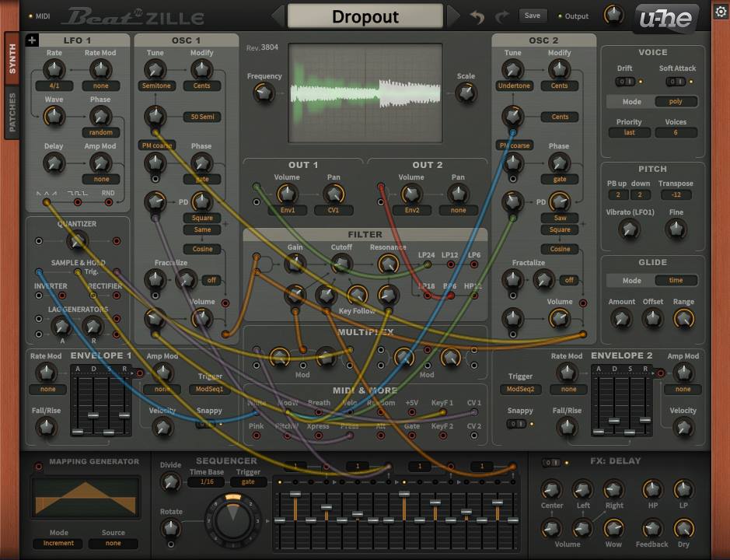Image resolution: width=730 pixels, height=560 pixels.
Task: Toggle the Drift switch in Voice
Action: pos(625,82)
